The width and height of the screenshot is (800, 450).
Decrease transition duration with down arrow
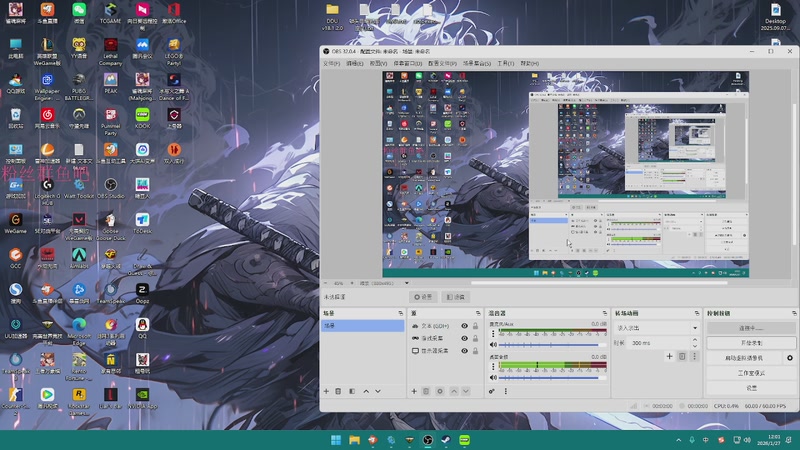pyautogui.click(x=694, y=345)
